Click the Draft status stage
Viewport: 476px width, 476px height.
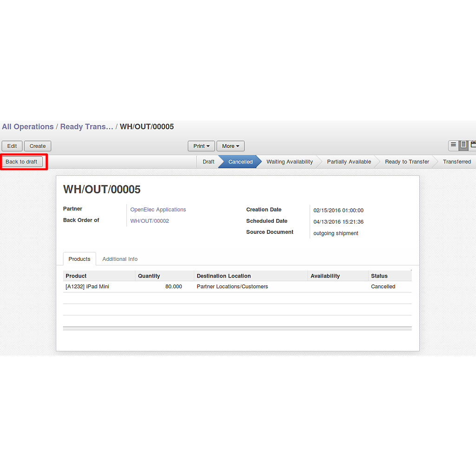tap(208, 162)
